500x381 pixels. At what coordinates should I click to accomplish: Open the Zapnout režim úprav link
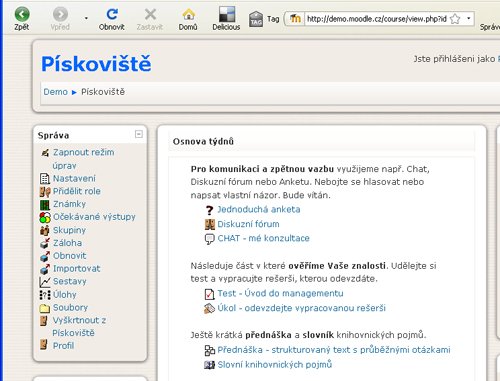83,159
